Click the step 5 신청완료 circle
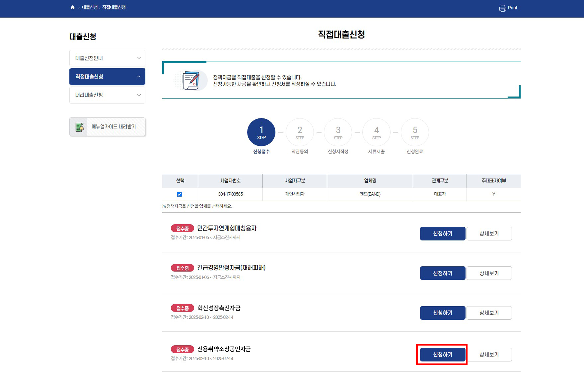The width and height of the screenshot is (584, 392). pyautogui.click(x=415, y=132)
